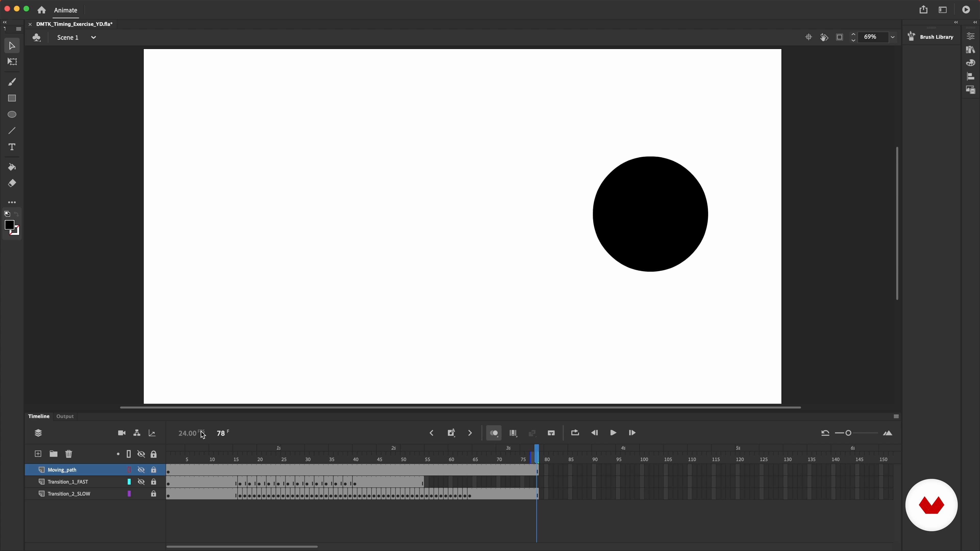Select the Rectangle tool

tap(12, 98)
